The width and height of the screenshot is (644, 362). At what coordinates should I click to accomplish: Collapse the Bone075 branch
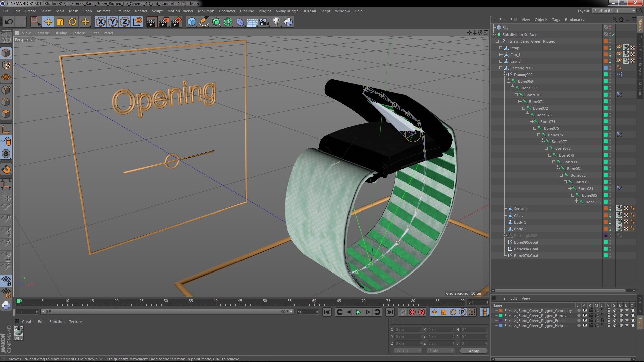pos(535,128)
